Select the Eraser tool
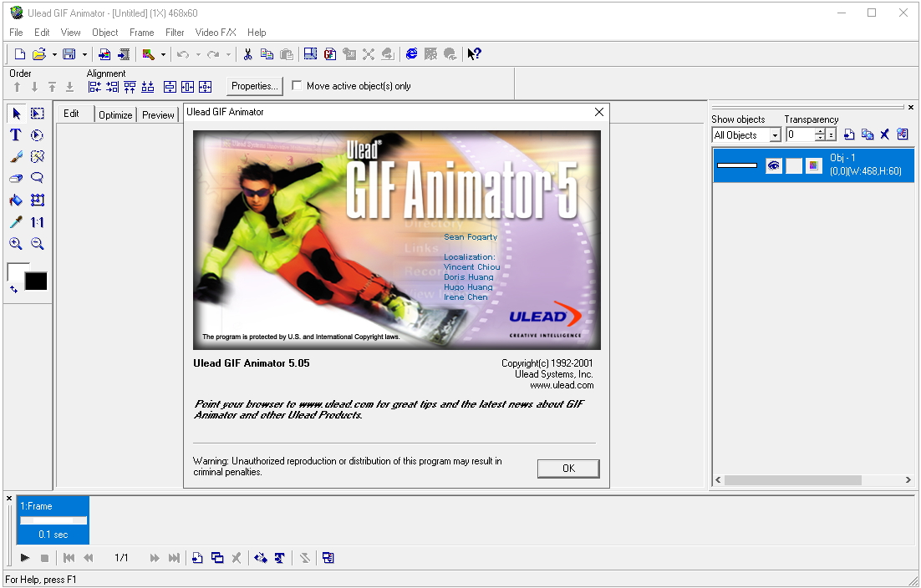The width and height of the screenshot is (921, 588). tap(17, 178)
